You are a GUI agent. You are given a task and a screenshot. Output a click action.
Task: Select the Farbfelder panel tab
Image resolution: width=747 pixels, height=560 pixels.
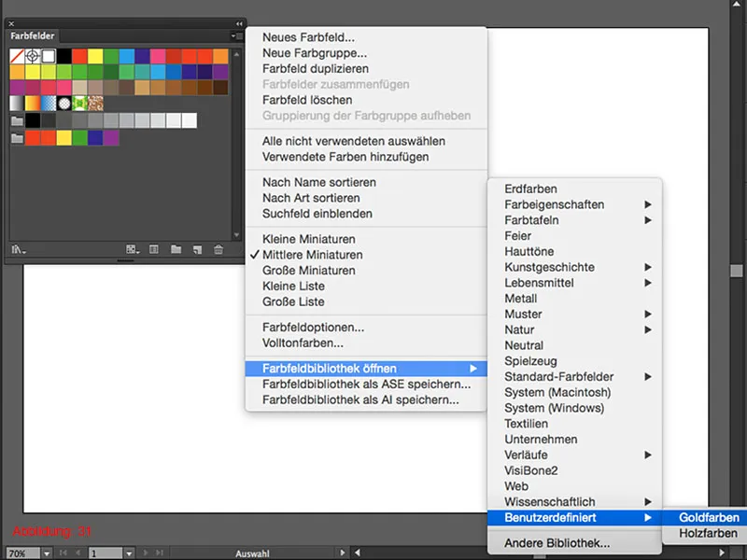[33, 36]
